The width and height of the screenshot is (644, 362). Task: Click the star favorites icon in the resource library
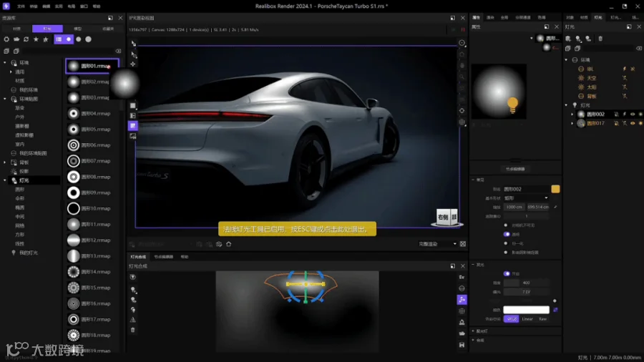(36, 39)
